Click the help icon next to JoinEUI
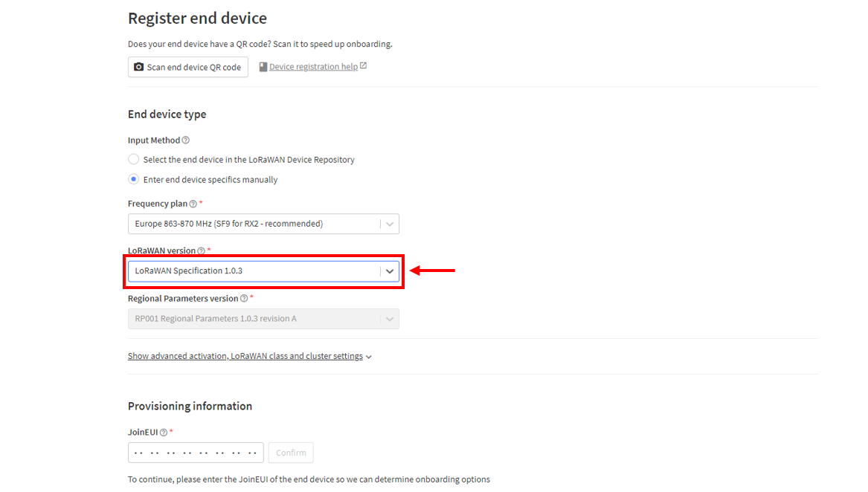Screen dimensions: 868x492 pos(164,433)
